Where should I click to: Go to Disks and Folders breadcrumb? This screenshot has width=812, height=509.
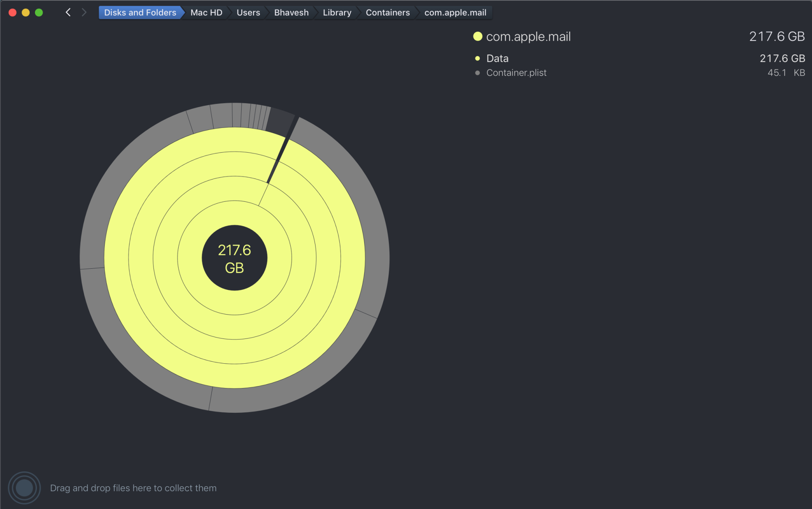[x=140, y=13]
